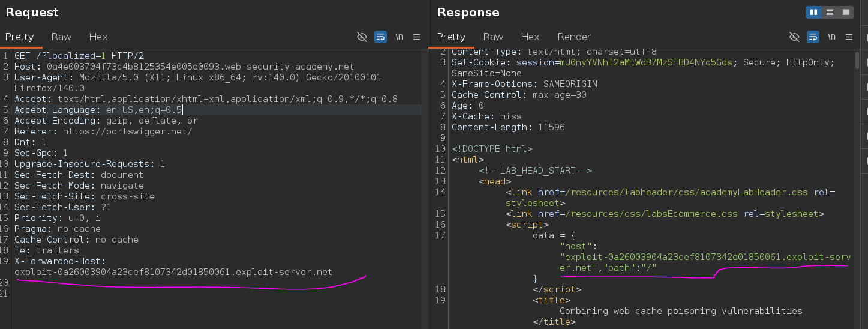Click the Upgrade-Insecure-Requests header
This screenshot has width=868, height=329.
(90, 164)
